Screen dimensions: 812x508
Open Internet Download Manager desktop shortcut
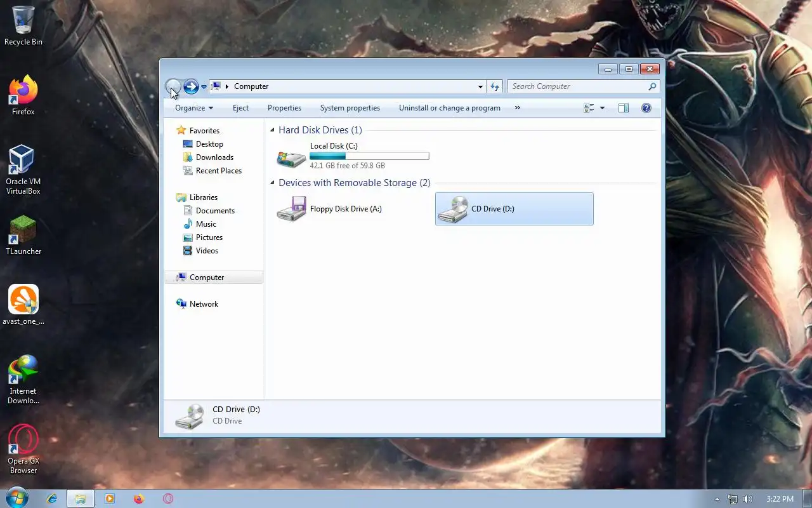(23, 380)
